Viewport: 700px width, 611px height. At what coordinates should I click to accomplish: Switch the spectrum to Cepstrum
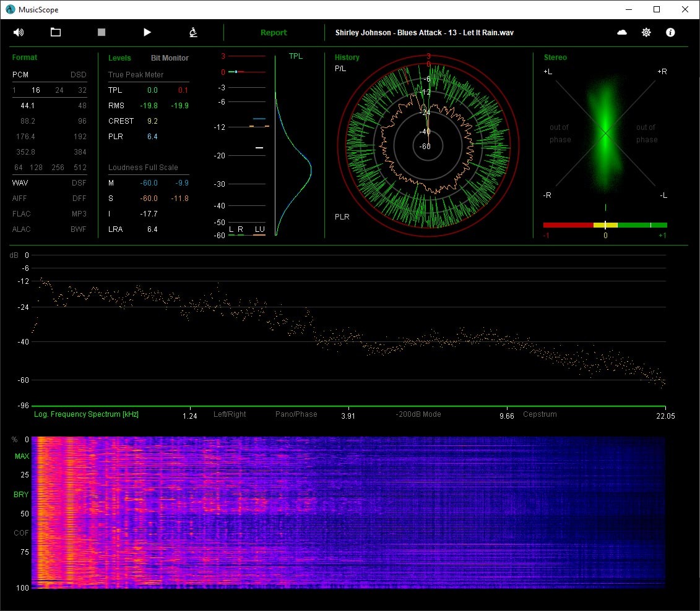(x=540, y=414)
